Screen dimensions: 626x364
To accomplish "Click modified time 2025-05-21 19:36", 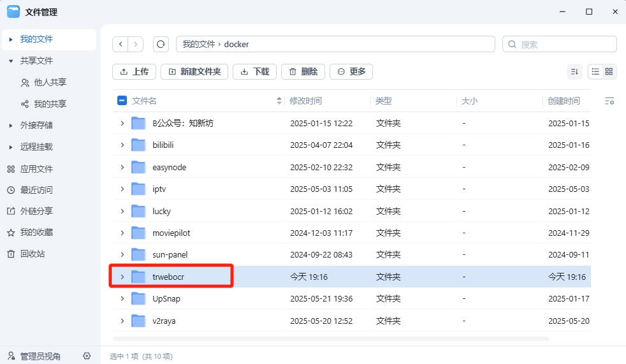I will (x=321, y=298).
